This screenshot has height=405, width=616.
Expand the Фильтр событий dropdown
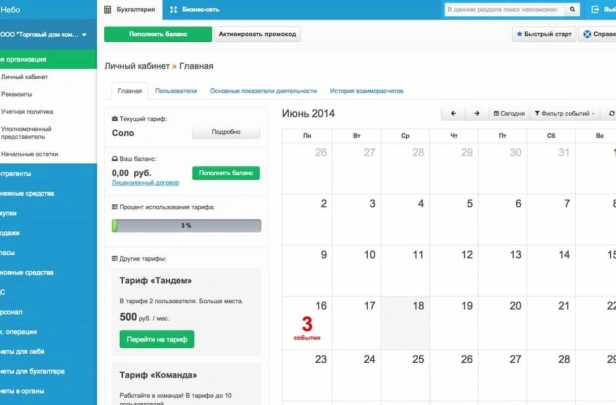565,114
